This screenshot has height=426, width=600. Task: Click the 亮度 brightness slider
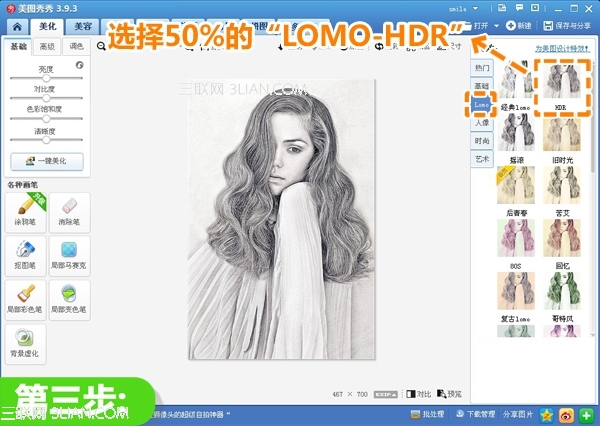point(46,78)
